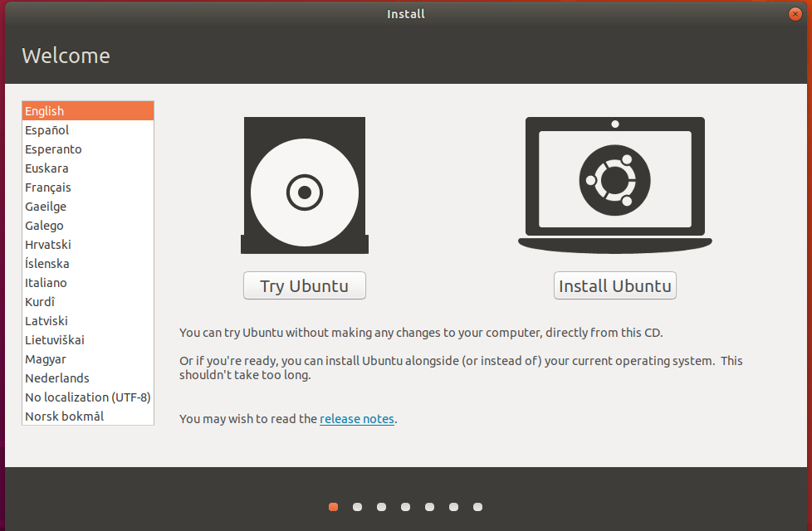This screenshot has width=812, height=531.
Task: Click the laptop with Ubuntu logo icon
Action: click(x=614, y=185)
